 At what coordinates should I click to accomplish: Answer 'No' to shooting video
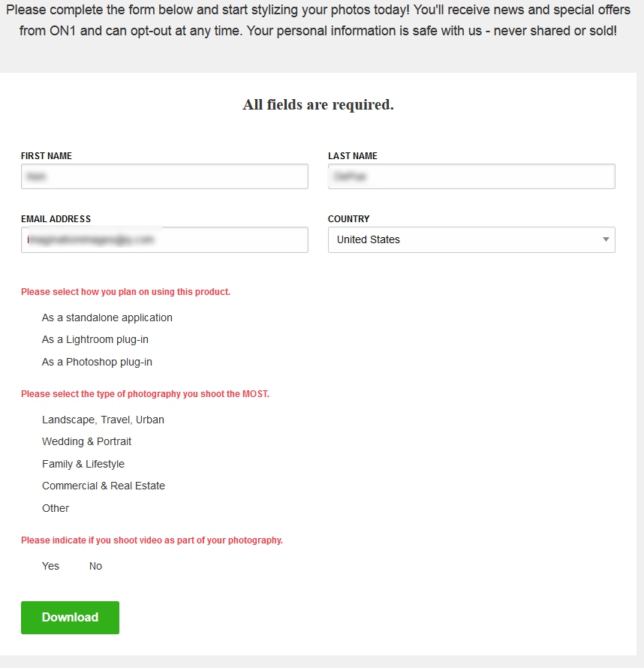point(95,566)
